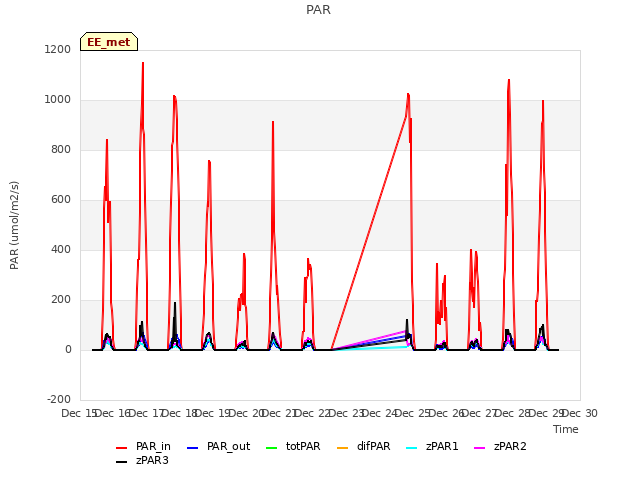Click the 600 y-axis tick label
The image size is (640, 480).
[61, 200]
